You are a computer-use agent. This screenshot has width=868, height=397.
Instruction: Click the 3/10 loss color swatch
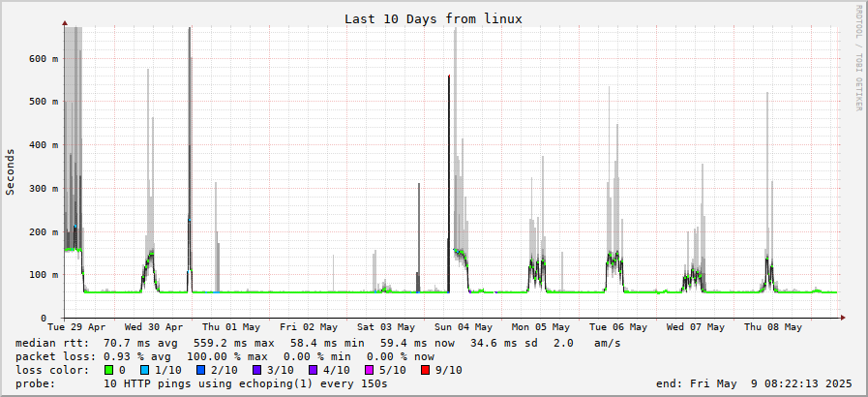(258, 370)
